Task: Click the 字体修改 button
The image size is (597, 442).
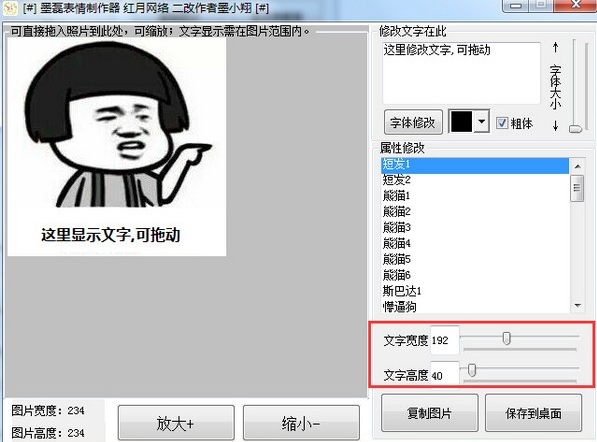Action: click(x=413, y=123)
